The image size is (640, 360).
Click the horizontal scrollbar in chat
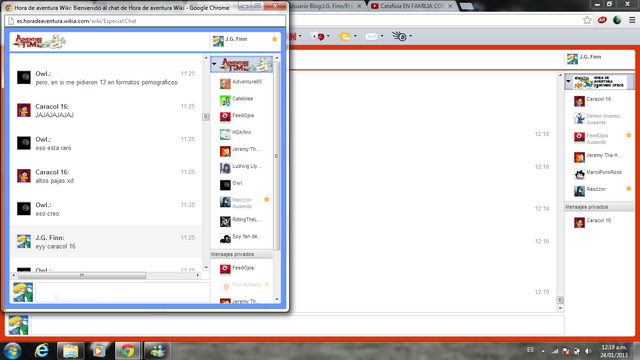(x=82, y=276)
